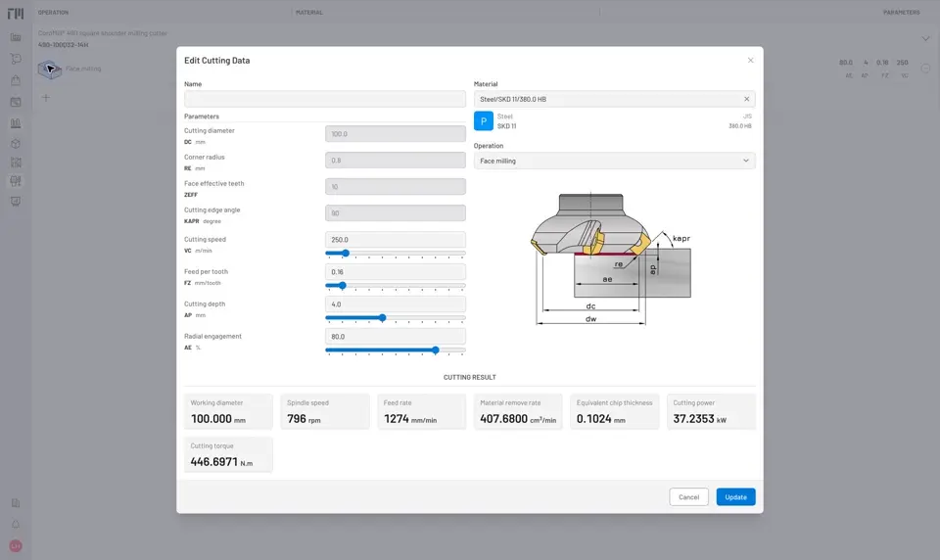Click the Cutting speed value field

[x=395, y=239]
